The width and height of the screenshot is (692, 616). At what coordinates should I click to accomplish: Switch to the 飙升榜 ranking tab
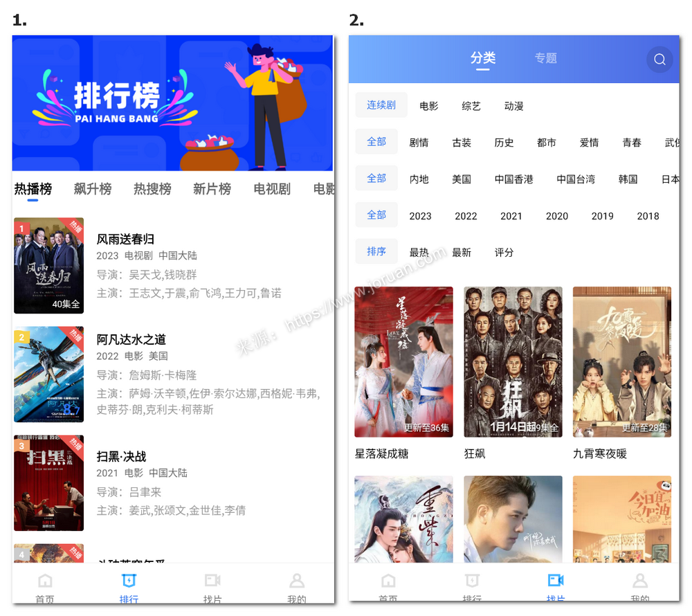[x=93, y=189]
